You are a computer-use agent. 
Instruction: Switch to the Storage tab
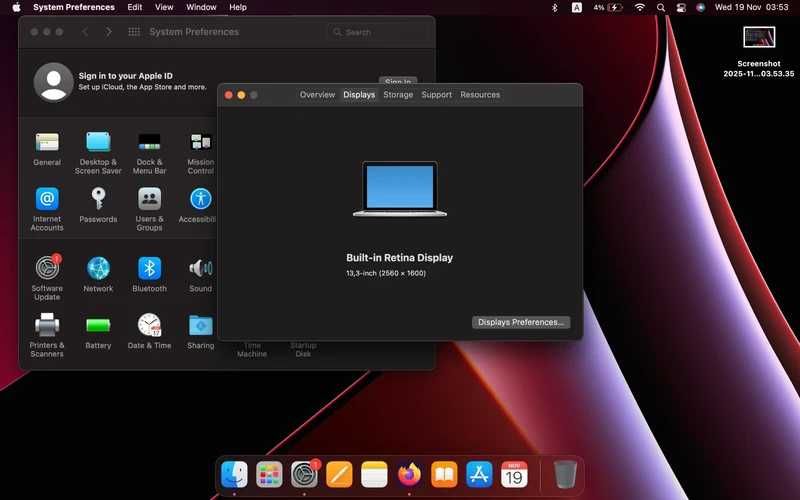pyautogui.click(x=398, y=94)
